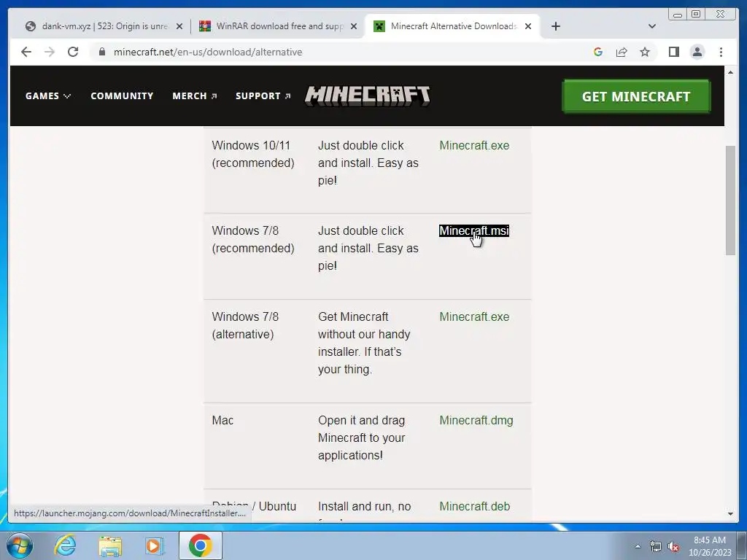Click 'Windows 10/11 (recommended)' text
This screenshot has width=747, height=560.
(x=253, y=154)
